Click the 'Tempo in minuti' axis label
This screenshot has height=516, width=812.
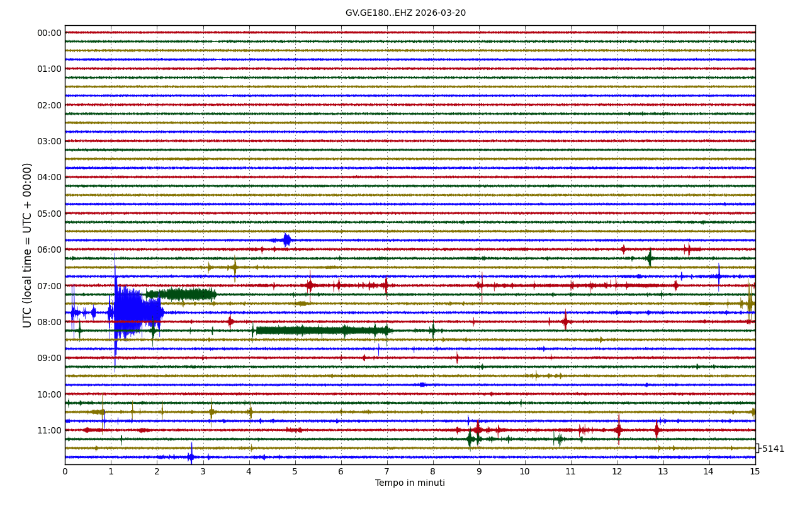410,483
